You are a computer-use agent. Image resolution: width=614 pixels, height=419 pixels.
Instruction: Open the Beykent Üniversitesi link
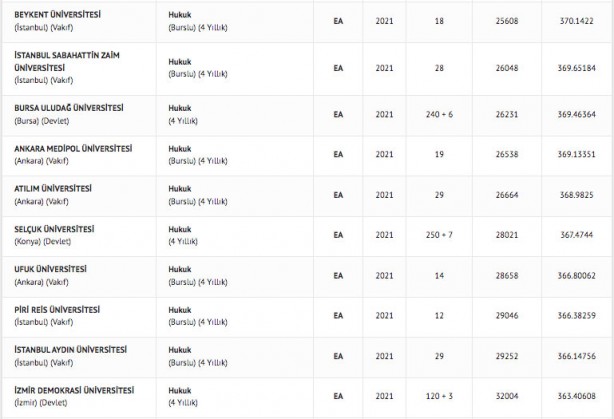tap(59, 12)
